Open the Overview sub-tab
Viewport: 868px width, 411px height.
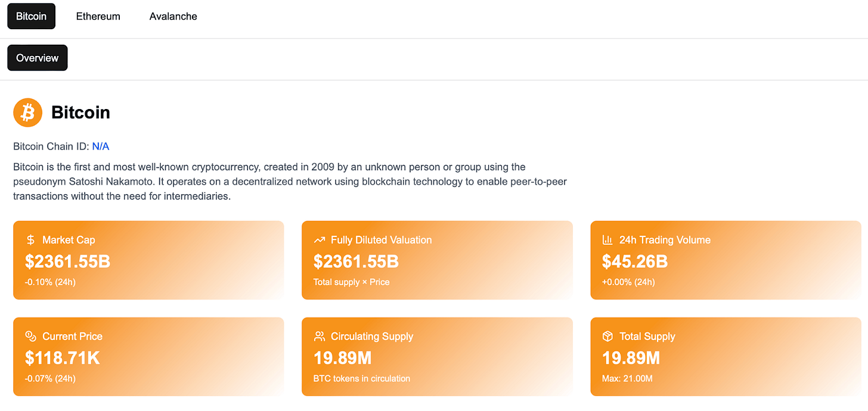[x=37, y=58]
